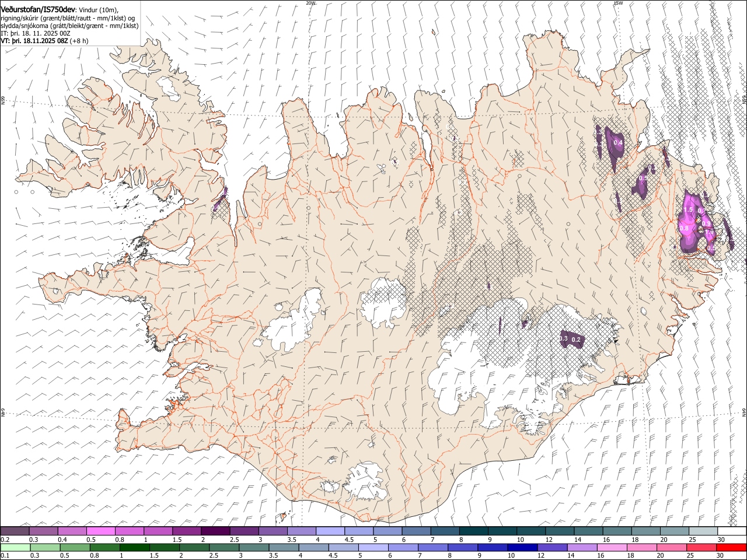Pick the dark teal swatch starting at 8, top row
The image size is (747, 560).
(x=474, y=531)
